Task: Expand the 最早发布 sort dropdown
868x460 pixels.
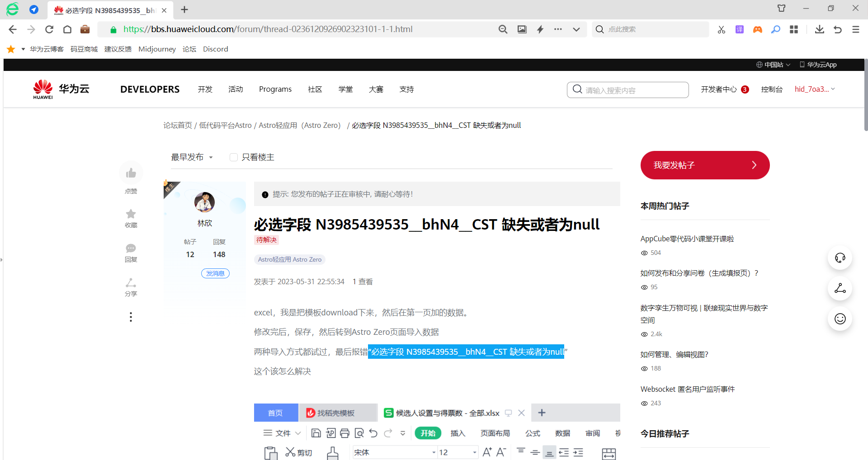Action: pyautogui.click(x=192, y=157)
